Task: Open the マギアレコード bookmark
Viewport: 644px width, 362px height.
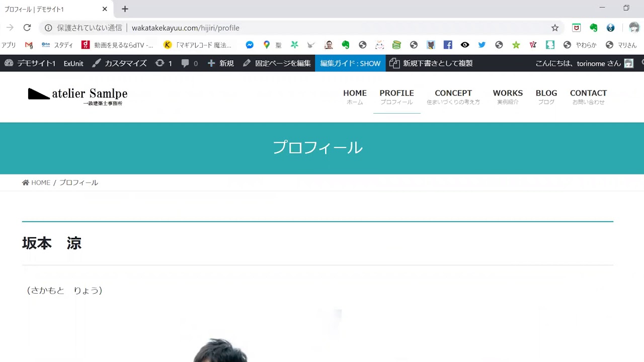Action: click(197, 45)
